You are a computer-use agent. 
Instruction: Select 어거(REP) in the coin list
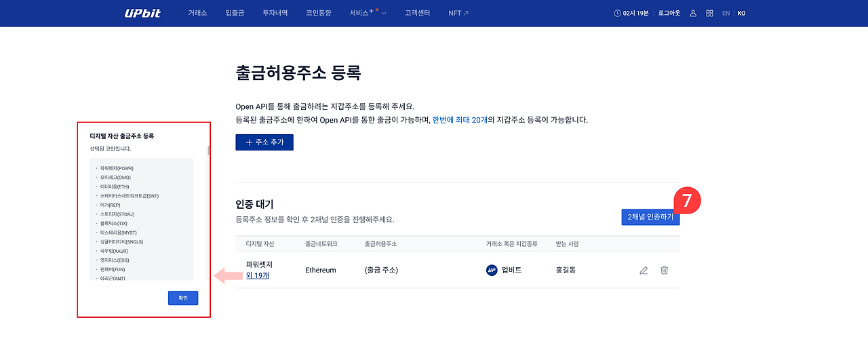110,205
